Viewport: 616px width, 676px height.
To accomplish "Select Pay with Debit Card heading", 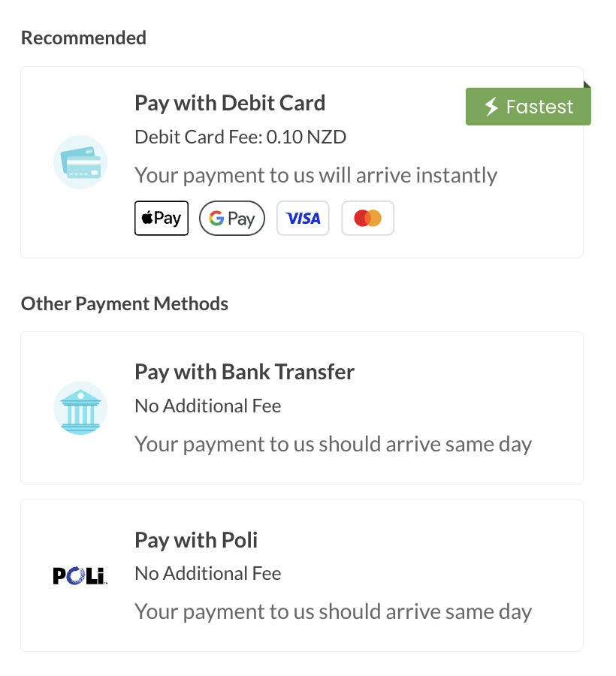I will (x=230, y=104).
